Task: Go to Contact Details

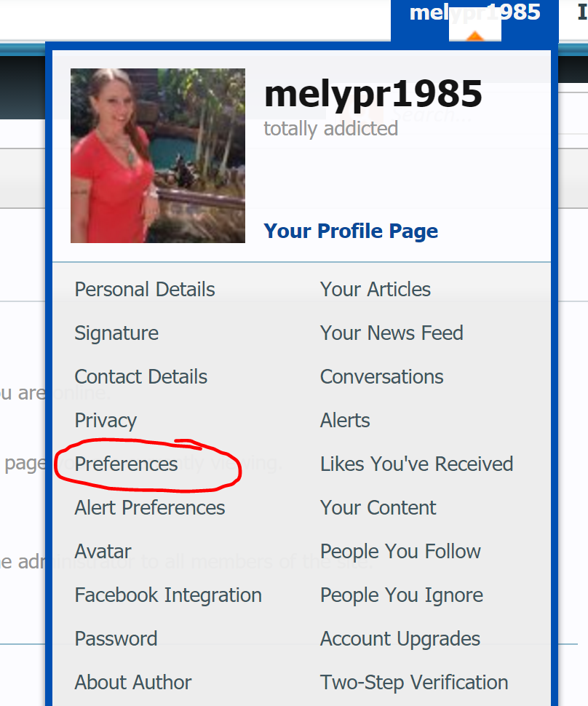Action: click(x=141, y=377)
